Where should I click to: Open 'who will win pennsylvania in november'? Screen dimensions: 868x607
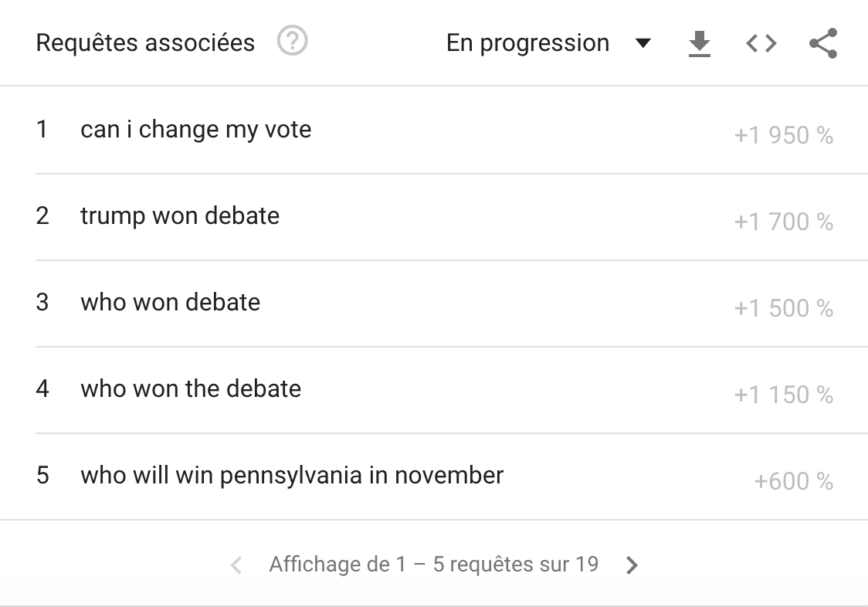coord(292,475)
